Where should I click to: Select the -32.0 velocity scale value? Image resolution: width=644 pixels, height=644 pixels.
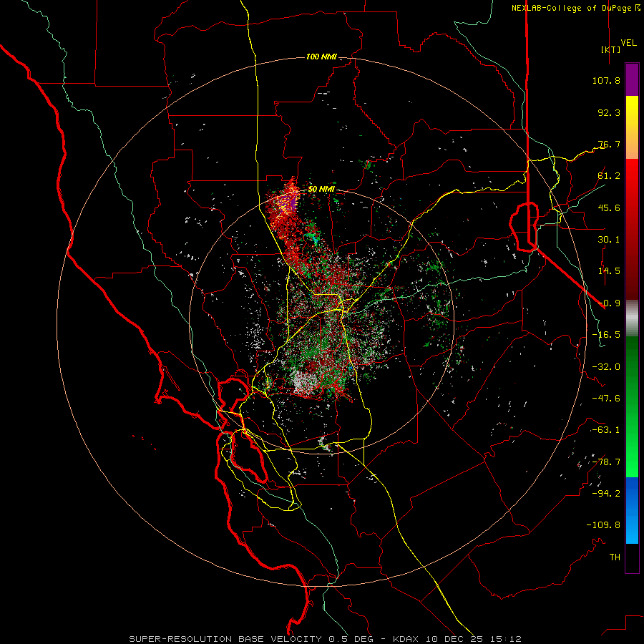click(606, 367)
